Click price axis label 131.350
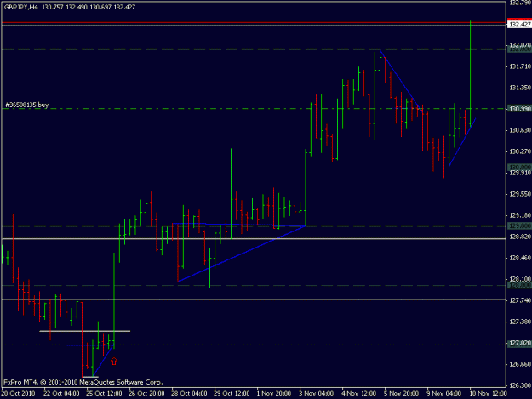Viewport: 532px width, 399px height. (519, 88)
